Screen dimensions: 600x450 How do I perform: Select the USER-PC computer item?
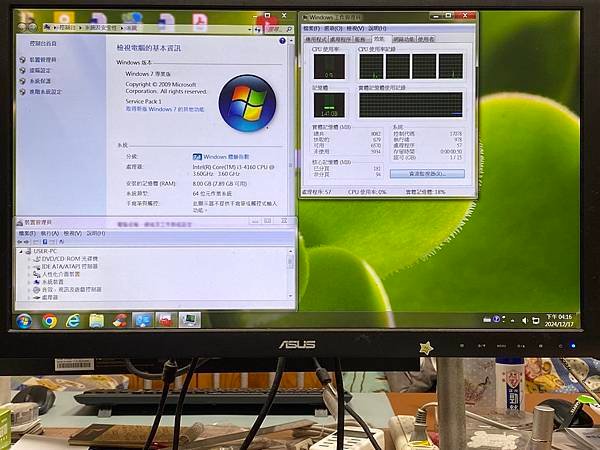tap(45, 251)
